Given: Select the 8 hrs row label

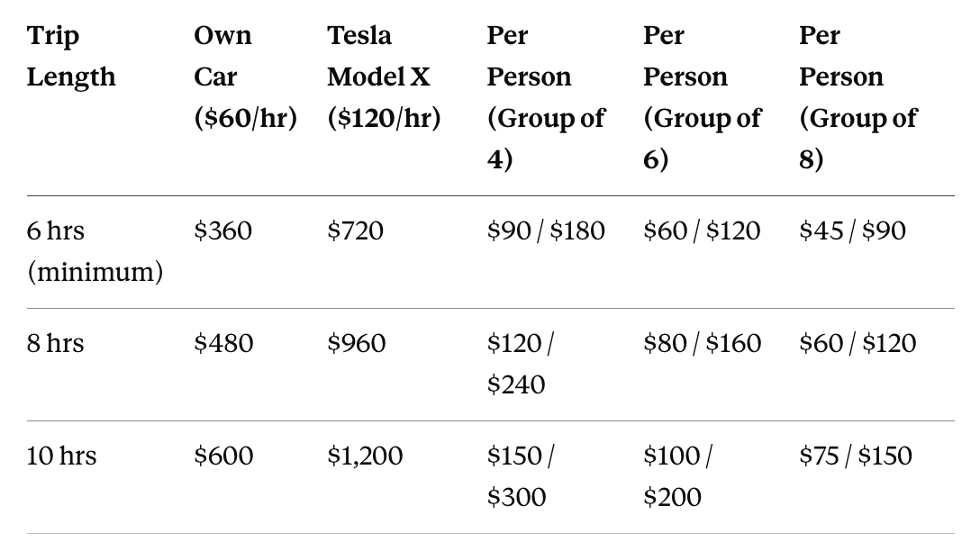Looking at the screenshot, I should click(x=55, y=343).
